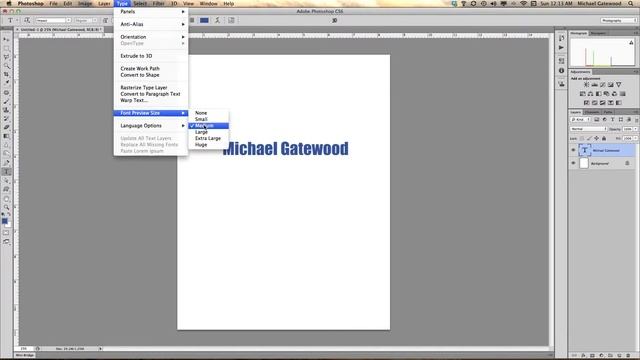Select the Horizontal Type tool in toolbar
Viewport: 640px width, 360px height.
point(6,172)
